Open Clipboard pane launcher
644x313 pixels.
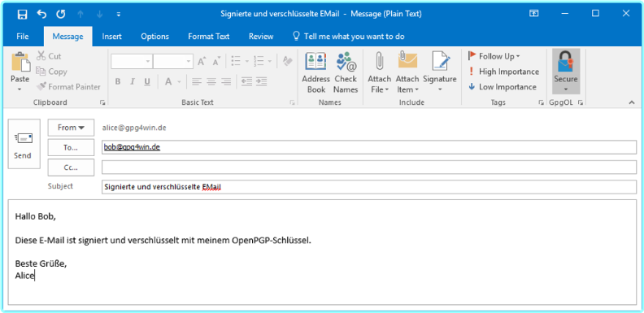pos(102,102)
